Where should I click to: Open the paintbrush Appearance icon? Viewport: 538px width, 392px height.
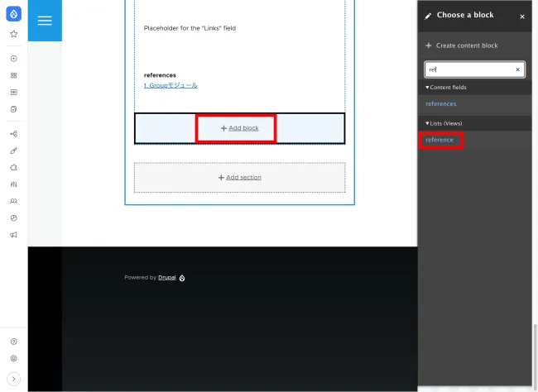pos(13,151)
